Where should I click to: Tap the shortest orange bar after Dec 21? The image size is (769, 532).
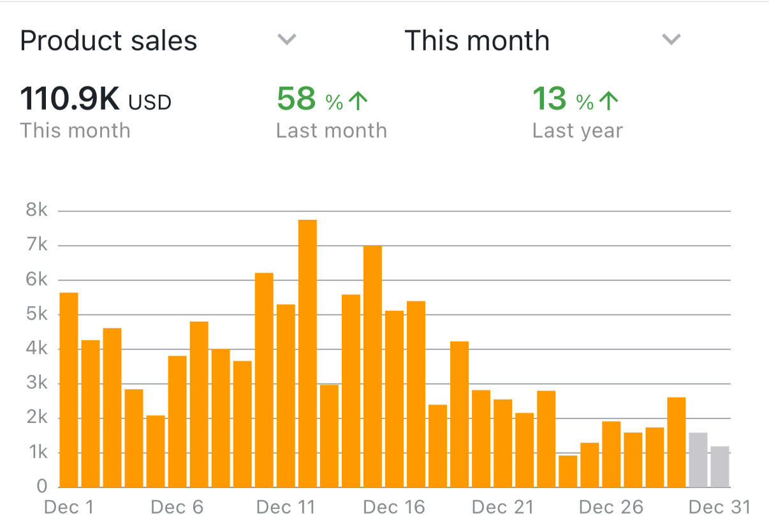[568, 471]
